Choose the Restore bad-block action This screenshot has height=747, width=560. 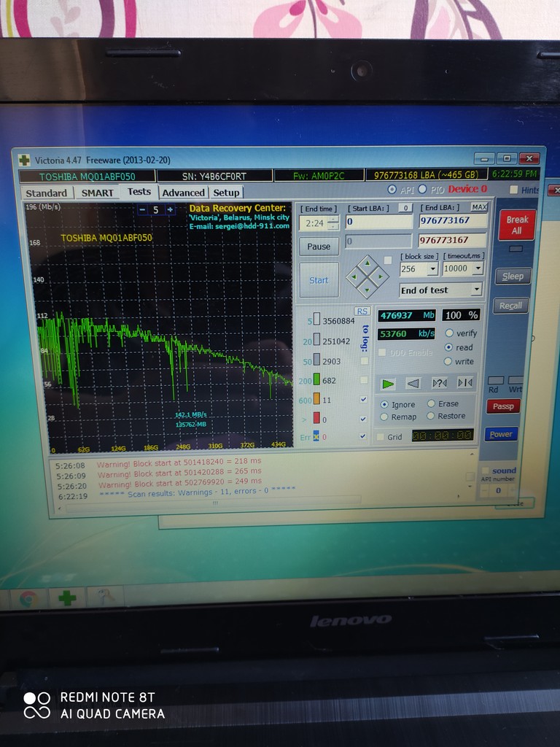430,416
